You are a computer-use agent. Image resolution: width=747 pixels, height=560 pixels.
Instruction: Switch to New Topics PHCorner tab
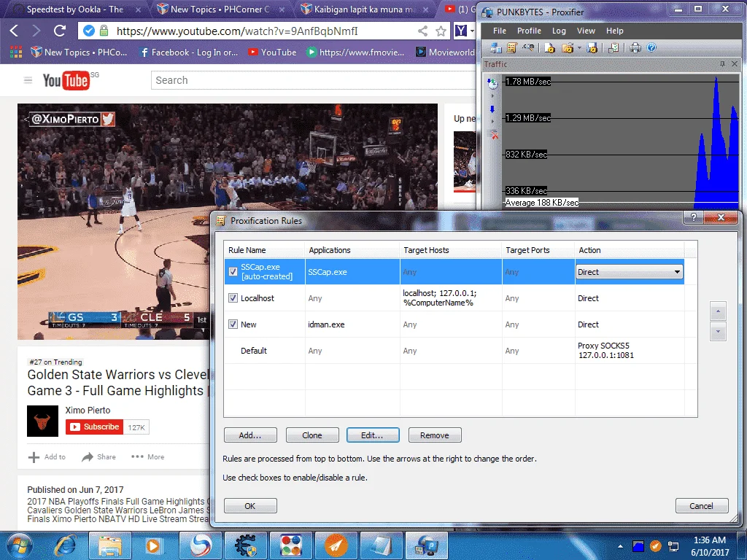coord(219,9)
